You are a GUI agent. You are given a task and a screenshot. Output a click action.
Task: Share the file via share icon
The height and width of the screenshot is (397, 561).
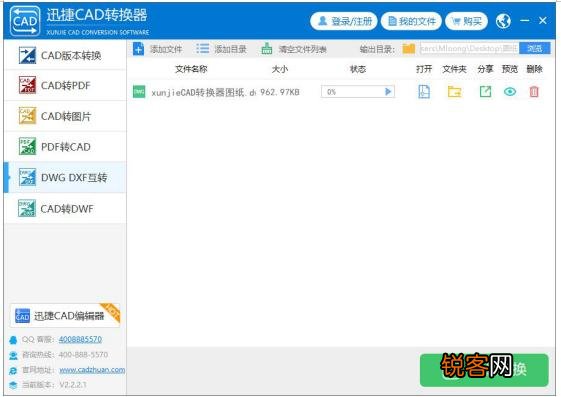click(485, 92)
